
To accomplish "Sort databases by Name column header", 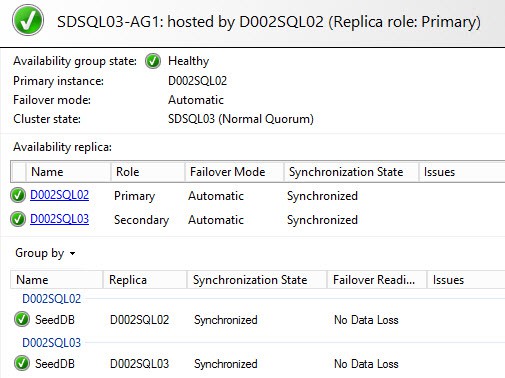I will point(56,280).
